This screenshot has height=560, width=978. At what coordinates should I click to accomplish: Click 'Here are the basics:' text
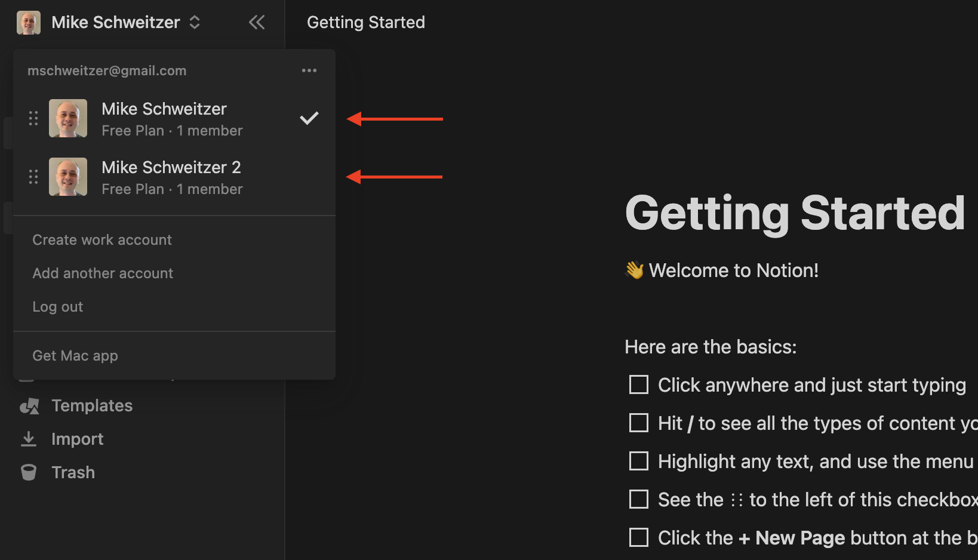pyautogui.click(x=711, y=347)
